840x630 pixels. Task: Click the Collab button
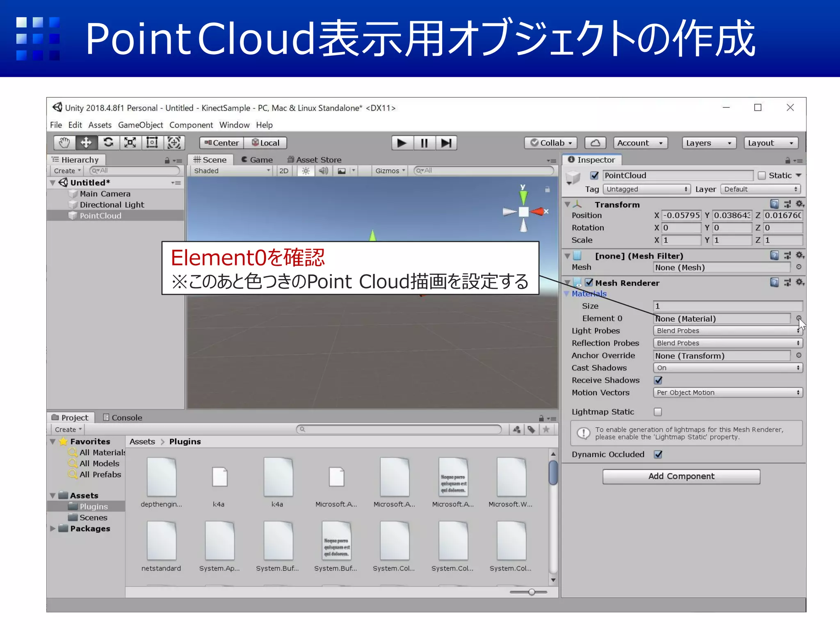[x=551, y=143]
